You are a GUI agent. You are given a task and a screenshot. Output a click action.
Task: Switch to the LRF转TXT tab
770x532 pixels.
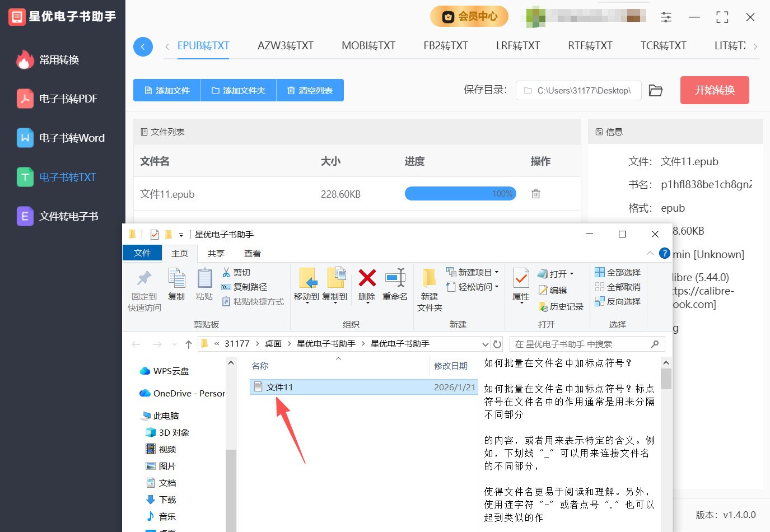click(x=518, y=46)
